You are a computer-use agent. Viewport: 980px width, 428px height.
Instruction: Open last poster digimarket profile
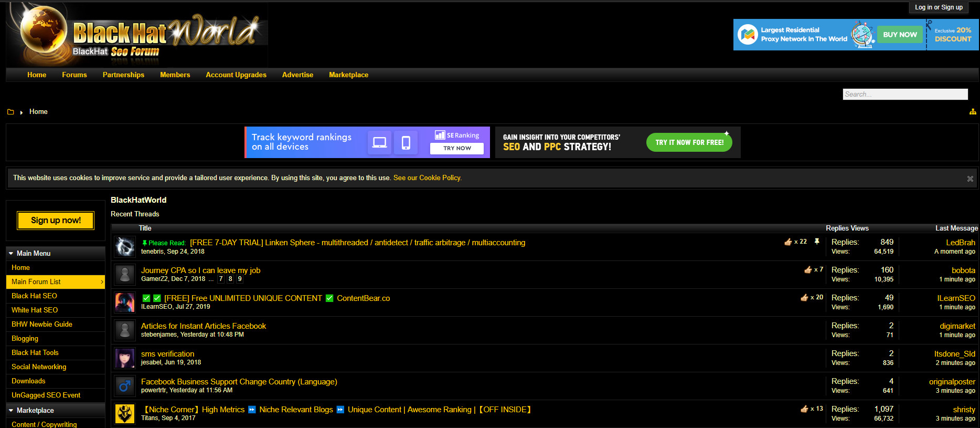click(957, 326)
